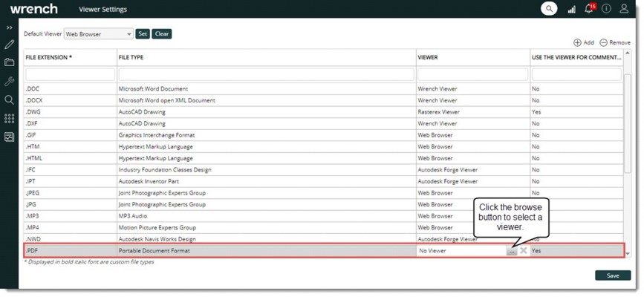The height and width of the screenshot is (297, 644).
Task: Open the search icon in the top bar
Action: 549,9
